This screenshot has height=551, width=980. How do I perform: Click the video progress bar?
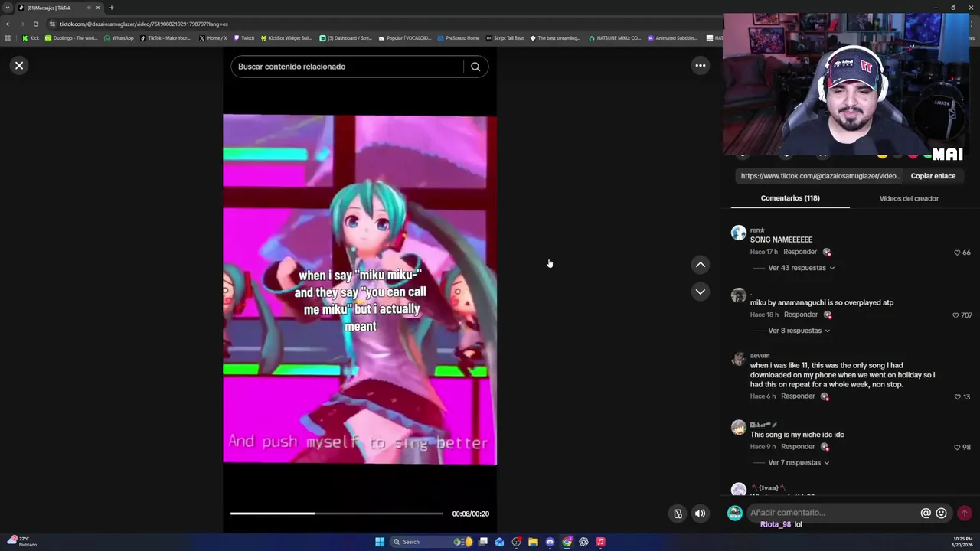click(x=336, y=514)
